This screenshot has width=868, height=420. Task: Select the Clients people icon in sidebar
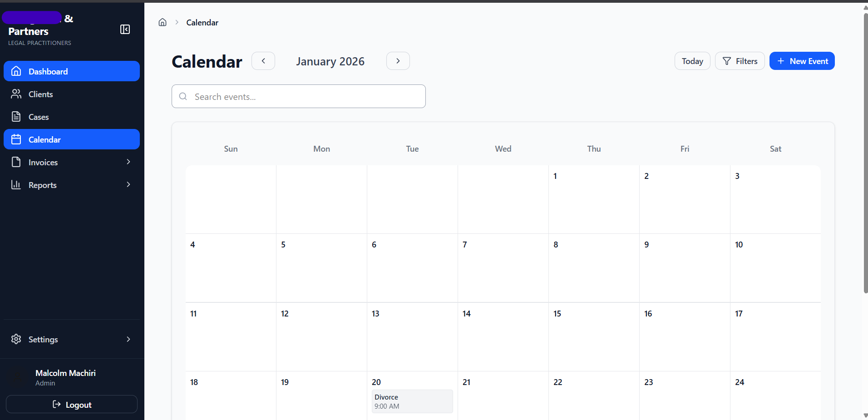click(16, 94)
